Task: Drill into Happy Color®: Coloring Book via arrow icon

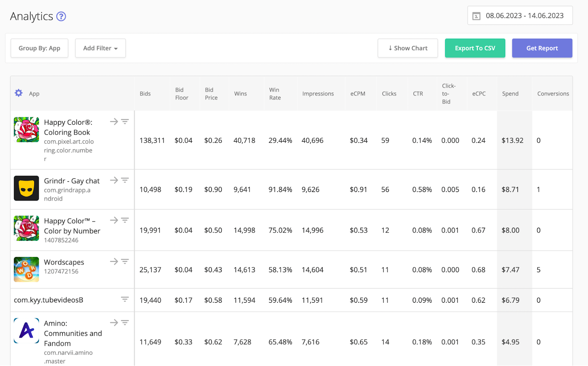Action: tap(114, 121)
